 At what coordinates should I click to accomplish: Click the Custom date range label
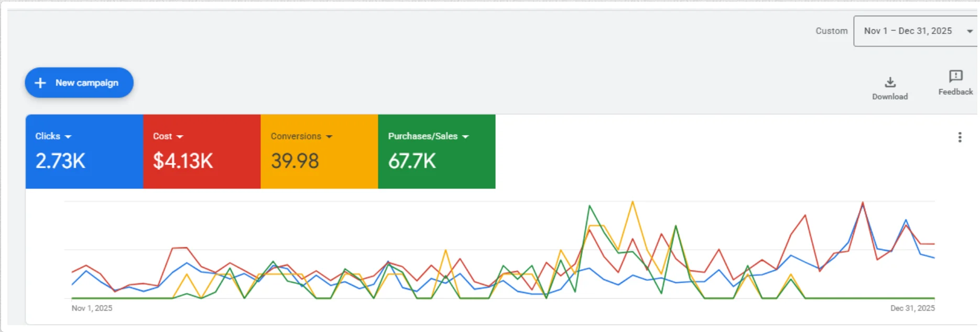pos(832,31)
